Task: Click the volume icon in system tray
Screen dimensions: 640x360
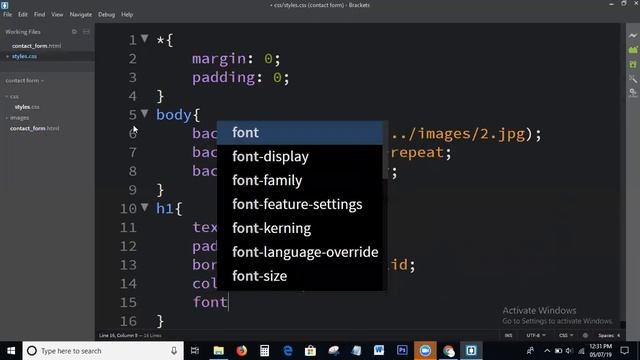Action: [x=569, y=351]
